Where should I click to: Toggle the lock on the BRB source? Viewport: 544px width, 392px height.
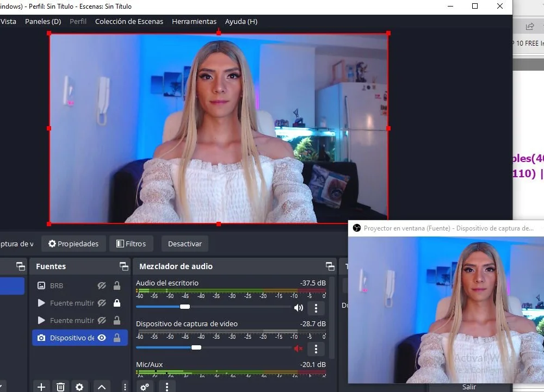[117, 285]
